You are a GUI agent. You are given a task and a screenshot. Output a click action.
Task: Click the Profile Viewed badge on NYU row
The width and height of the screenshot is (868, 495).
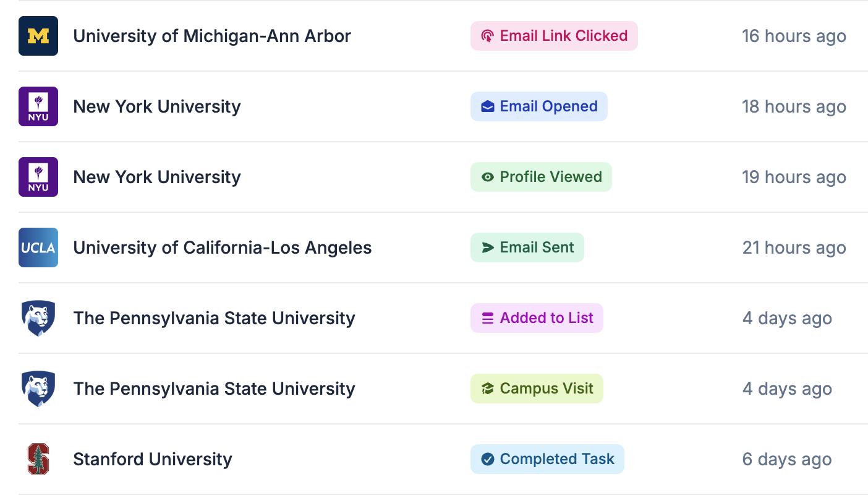[541, 177]
